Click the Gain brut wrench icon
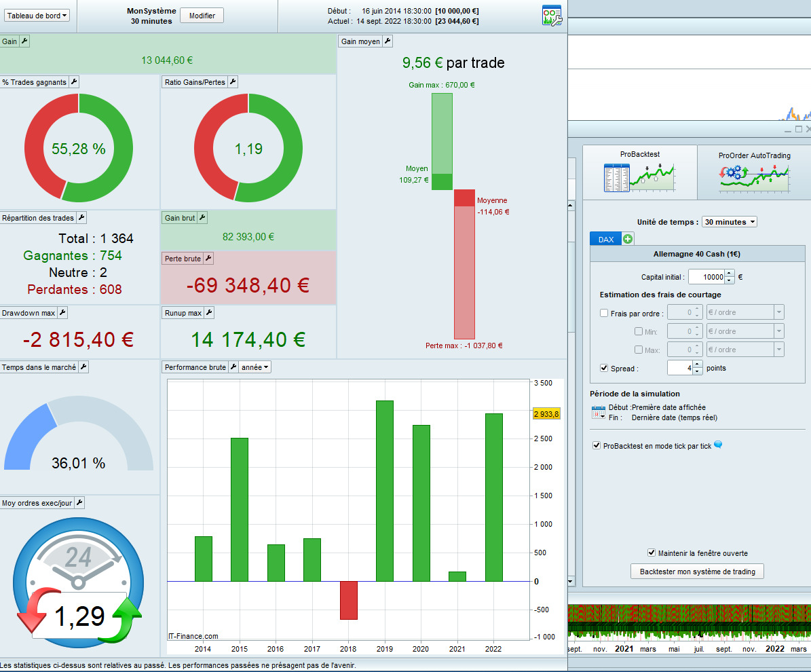 point(203,218)
